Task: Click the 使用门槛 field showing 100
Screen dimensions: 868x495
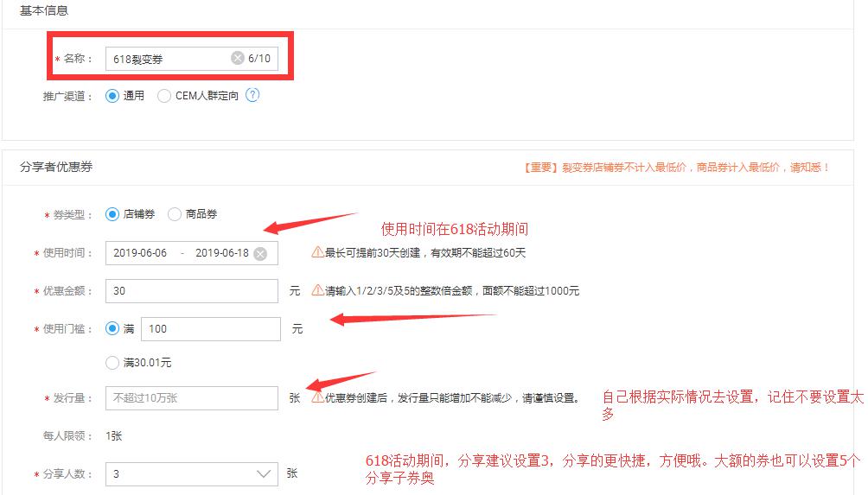Action: (x=211, y=329)
